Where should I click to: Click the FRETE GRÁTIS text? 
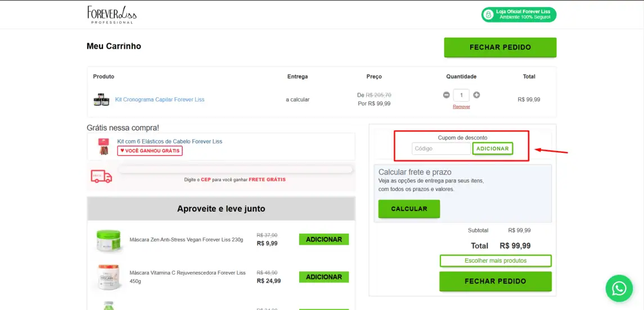tap(267, 180)
